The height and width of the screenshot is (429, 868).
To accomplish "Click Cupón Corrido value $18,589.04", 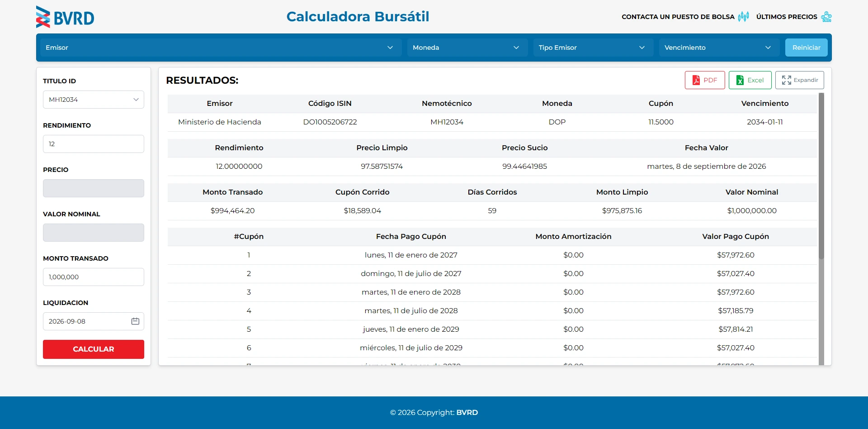I will (363, 211).
